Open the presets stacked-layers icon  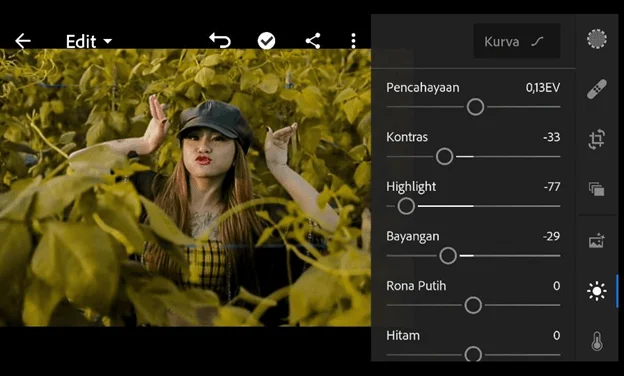597,189
